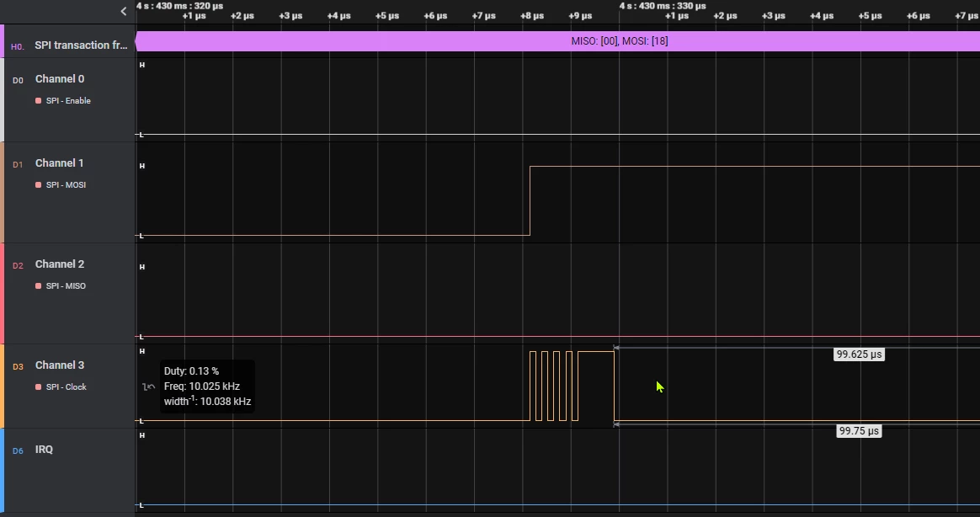Click the SPI - Enable analyzer tag

point(68,101)
